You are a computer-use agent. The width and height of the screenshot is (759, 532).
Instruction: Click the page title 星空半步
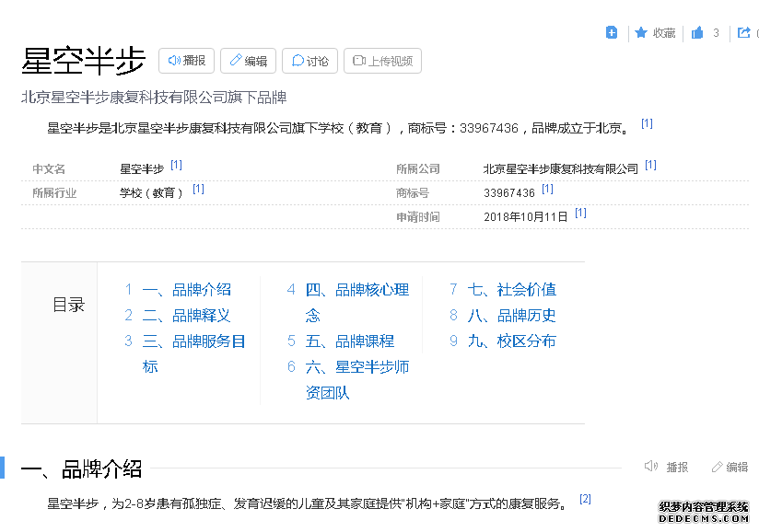coord(83,62)
